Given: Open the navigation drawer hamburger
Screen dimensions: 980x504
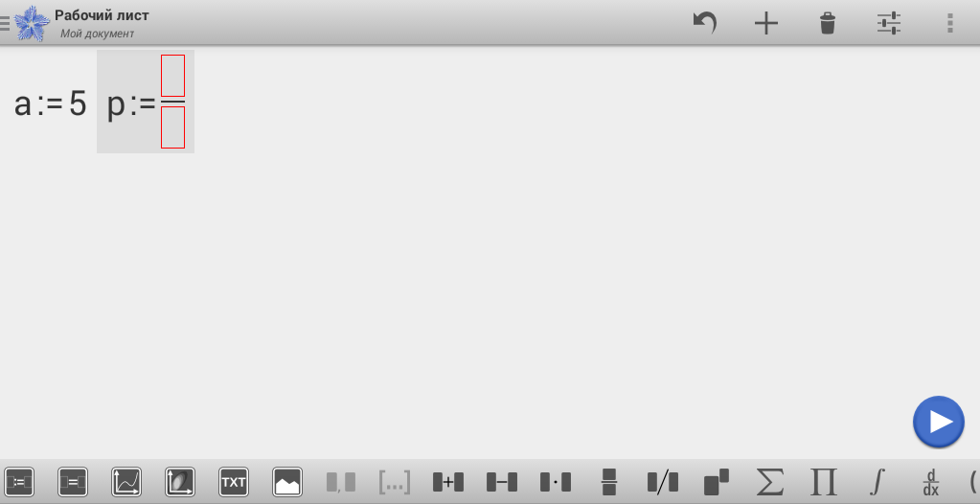Looking at the screenshot, I should [x=5, y=23].
